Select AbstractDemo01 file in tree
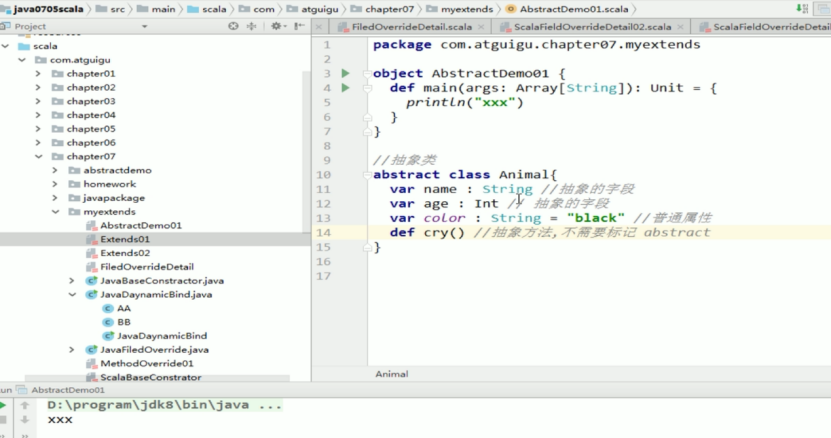Image resolution: width=831 pixels, height=438 pixels. point(141,225)
